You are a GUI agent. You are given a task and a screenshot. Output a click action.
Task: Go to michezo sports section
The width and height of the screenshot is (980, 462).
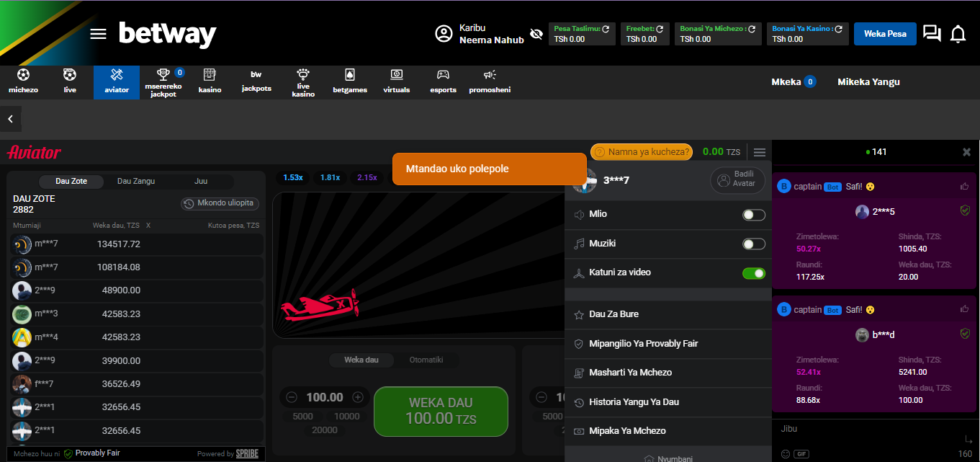coord(23,81)
